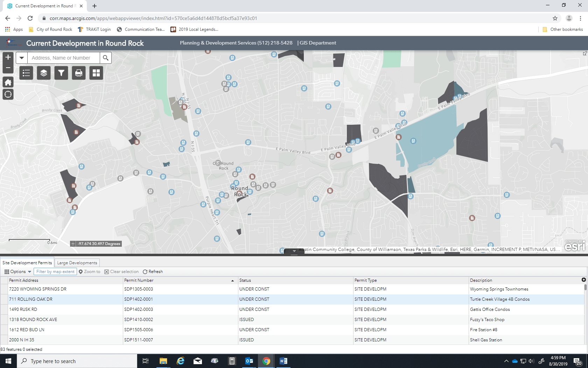Select row 2000 N IH 35

click(x=292, y=340)
